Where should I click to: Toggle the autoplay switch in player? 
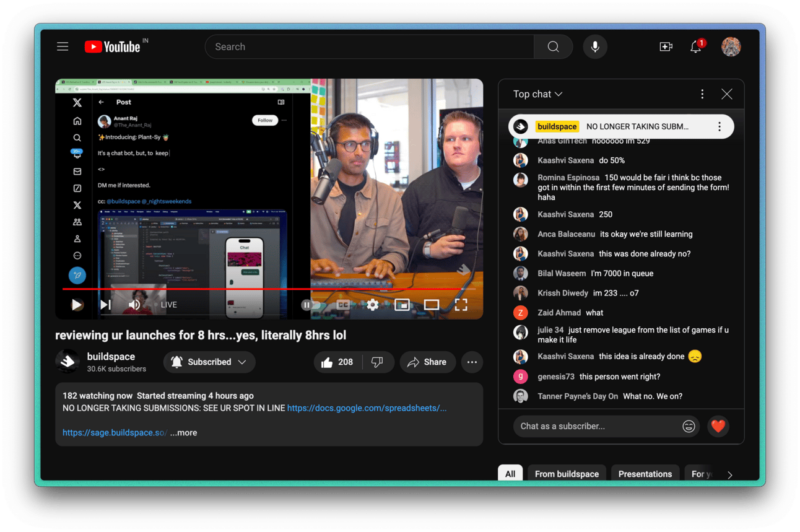(x=311, y=305)
